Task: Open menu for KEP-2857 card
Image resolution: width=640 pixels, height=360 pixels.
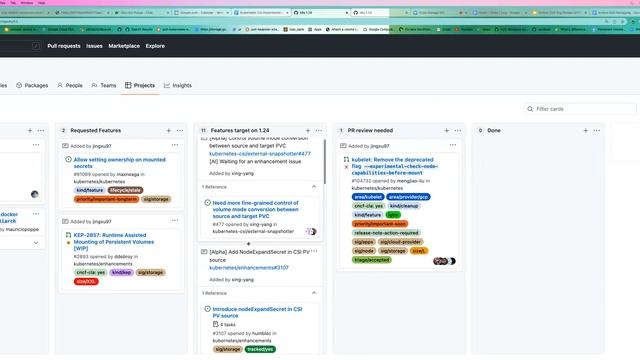Action: point(175,220)
